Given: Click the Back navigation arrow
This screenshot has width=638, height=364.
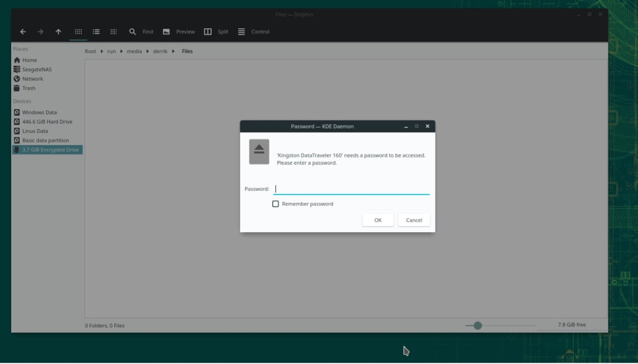Looking at the screenshot, I should (23, 31).
